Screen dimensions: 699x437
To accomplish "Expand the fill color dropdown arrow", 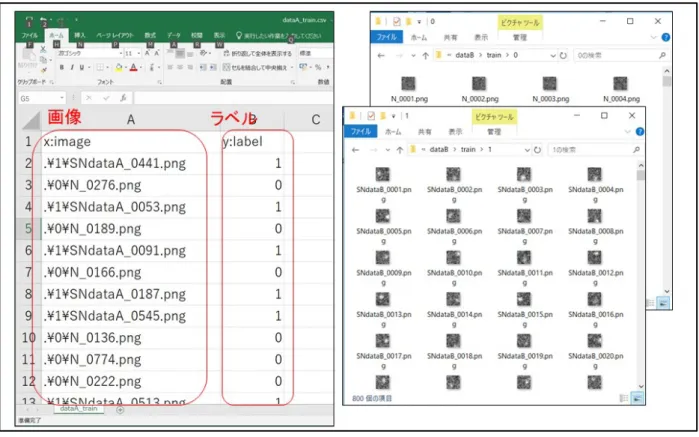I will pyautogui.click(x=125, y=67).
